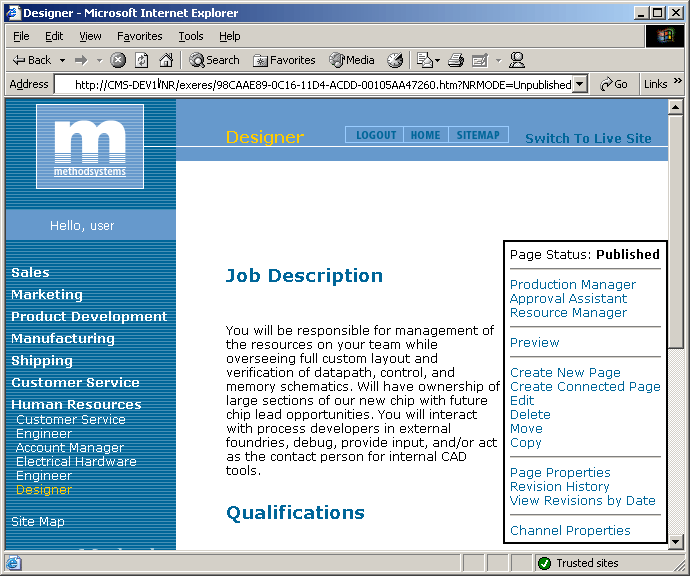Expand the Links toolbar chevron
The image size is (690, 576).
click(678, 81)
